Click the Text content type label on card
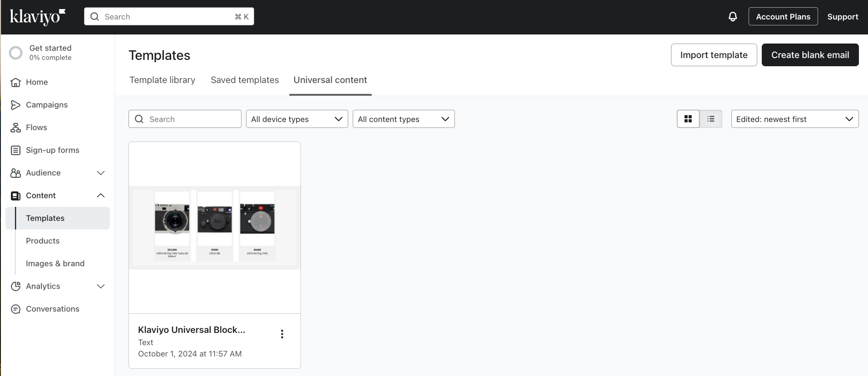Viewport: 868px width, 376px height. click(146, 342)
